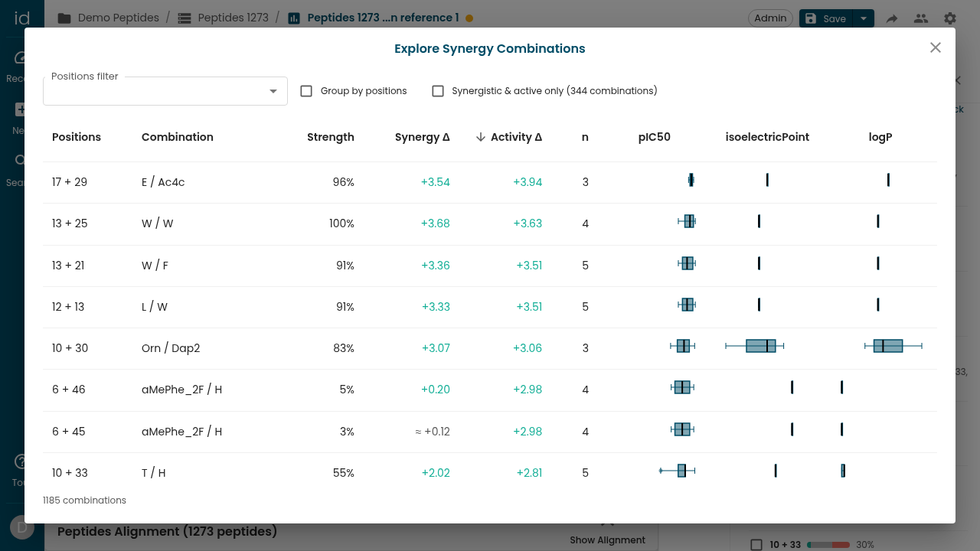Click the Positions column header

point(77,137)
